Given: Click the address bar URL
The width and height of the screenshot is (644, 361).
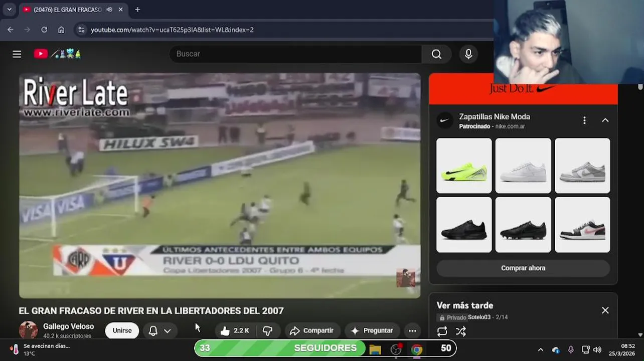Looking at the screenshot, I should point(172,30).
